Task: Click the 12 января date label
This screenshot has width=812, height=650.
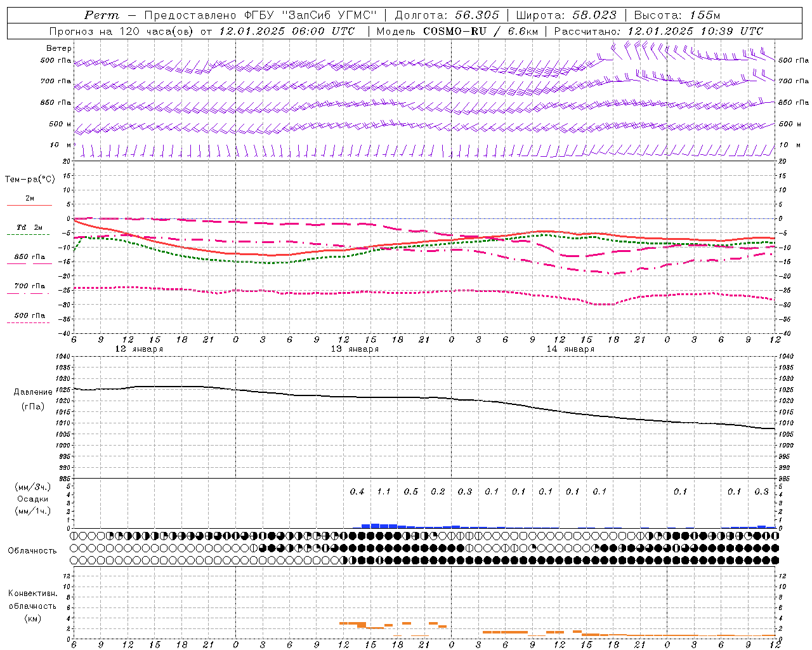Action: (x=139, y=349)
